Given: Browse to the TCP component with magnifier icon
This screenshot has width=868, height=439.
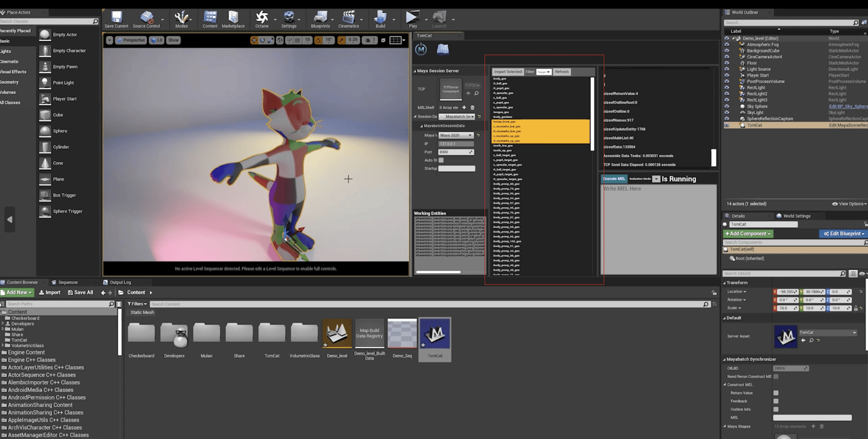Looking at the screenshot, I should pos(477,93).
